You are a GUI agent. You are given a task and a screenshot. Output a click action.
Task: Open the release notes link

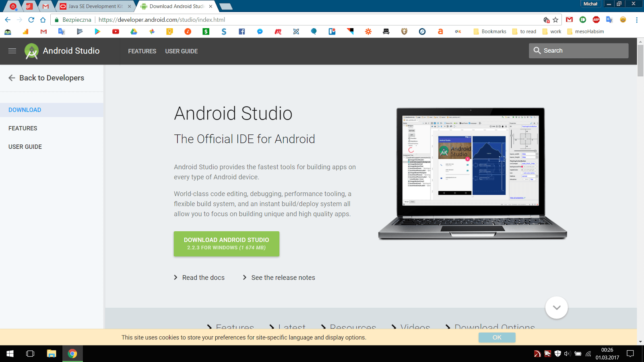pyautogui.click(x=283, y=277)
